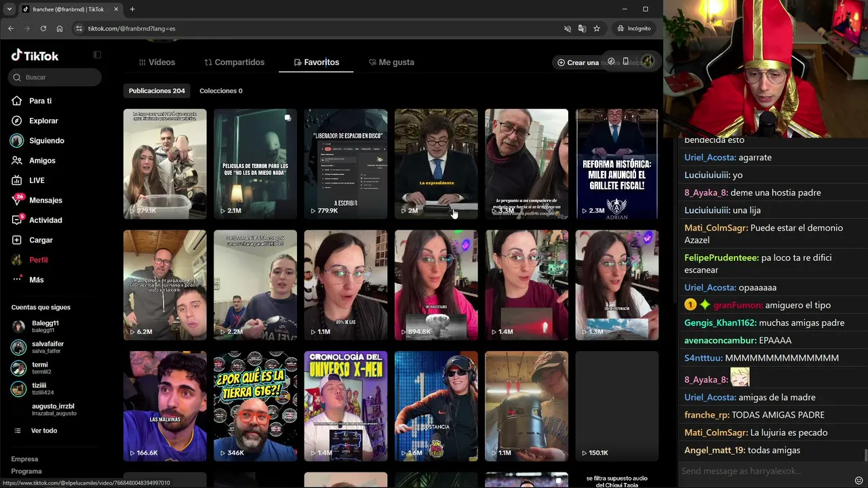868x488 pixels.
Task: Click the translate page icon
Action: click(x=582, y=28)
